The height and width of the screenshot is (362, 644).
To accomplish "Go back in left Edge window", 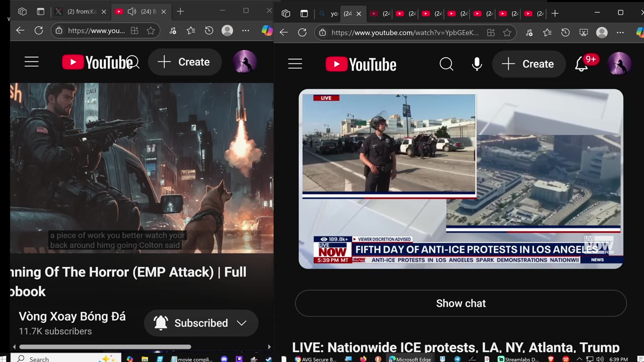I will coord(20,31).
